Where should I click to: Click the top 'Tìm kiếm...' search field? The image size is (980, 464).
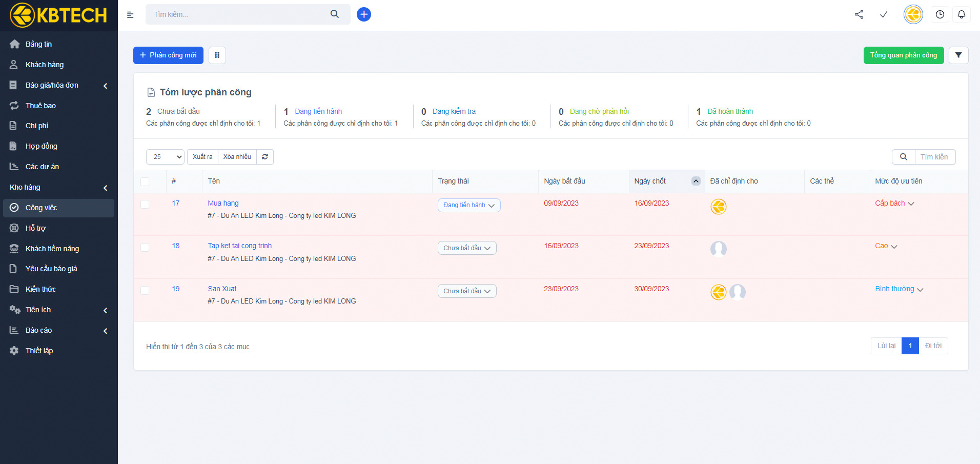pyautogui.click(x=238, y=14)
